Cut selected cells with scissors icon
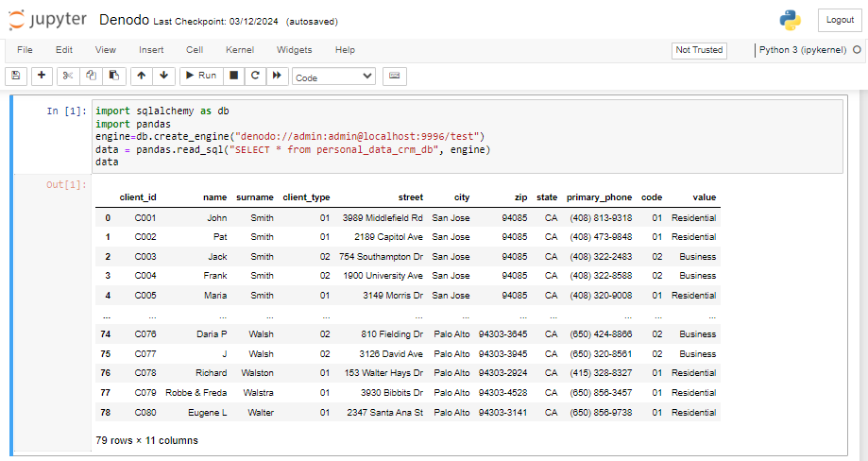This screenshot has width=868, height=461. 68,76
